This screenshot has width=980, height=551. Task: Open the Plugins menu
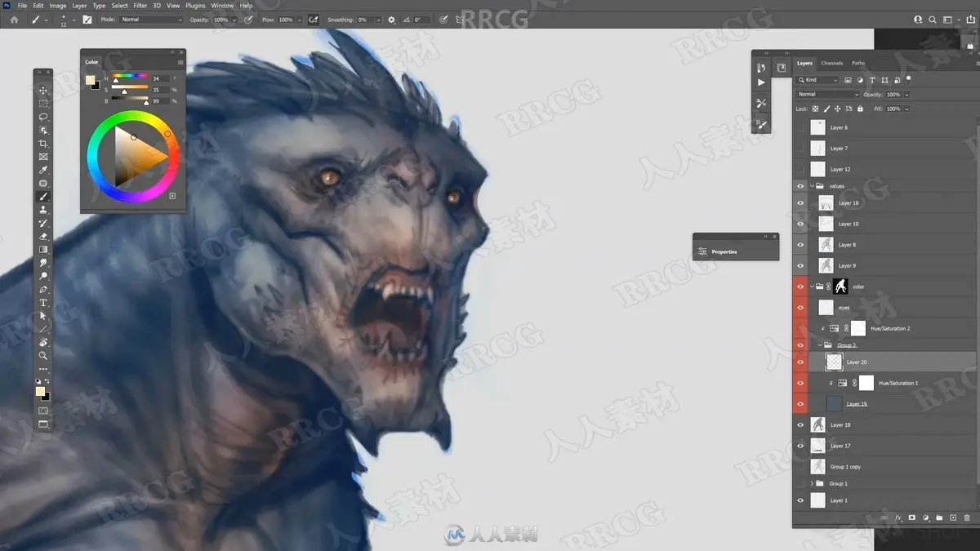coord(195,6)
